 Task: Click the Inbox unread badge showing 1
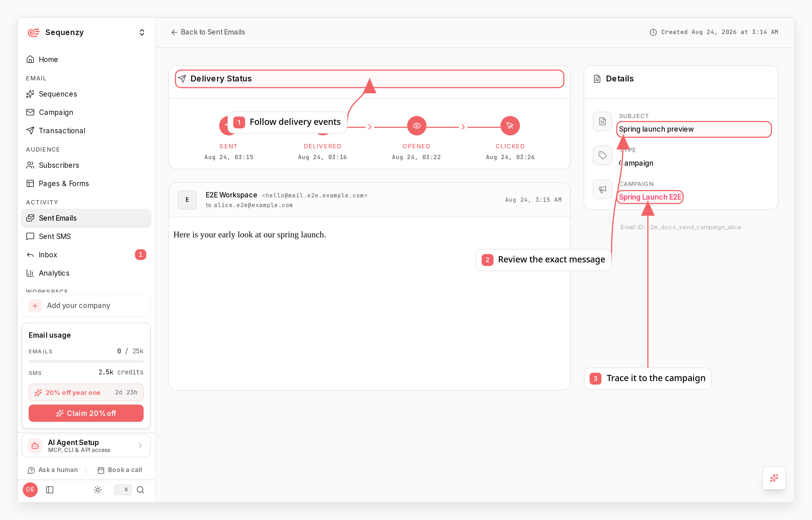[x=141, y=255]
